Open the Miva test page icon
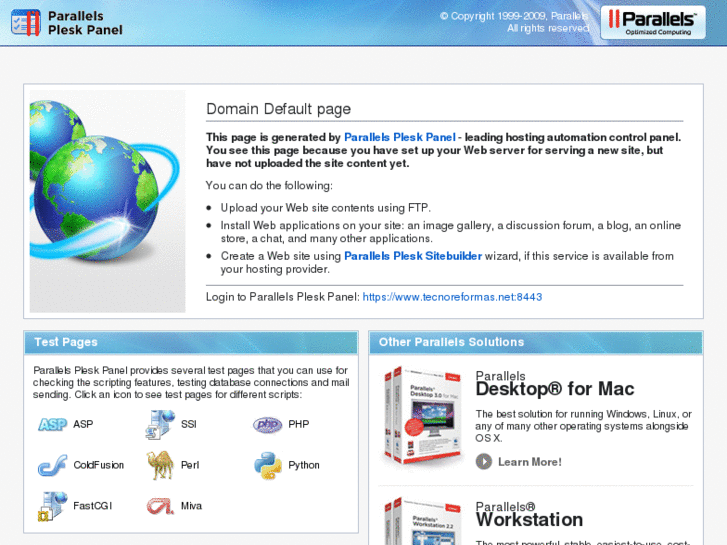Screen dimensions: 727x545 [160, 506]
